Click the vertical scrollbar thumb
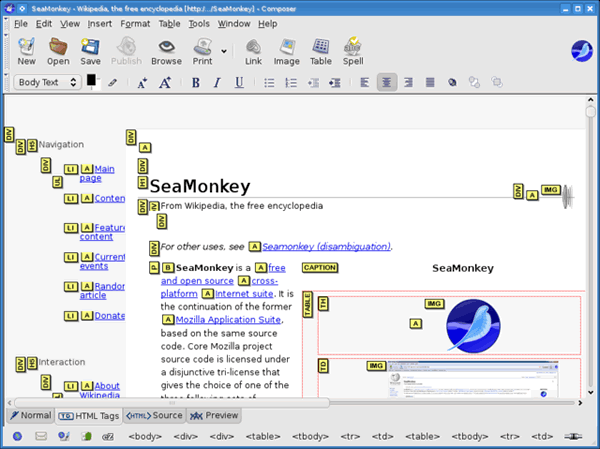 590,111
